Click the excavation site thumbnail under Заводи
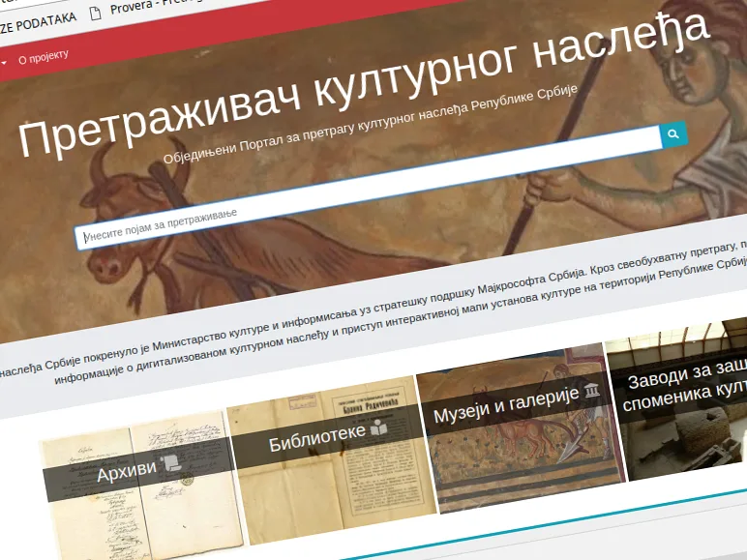 [687, 445]
